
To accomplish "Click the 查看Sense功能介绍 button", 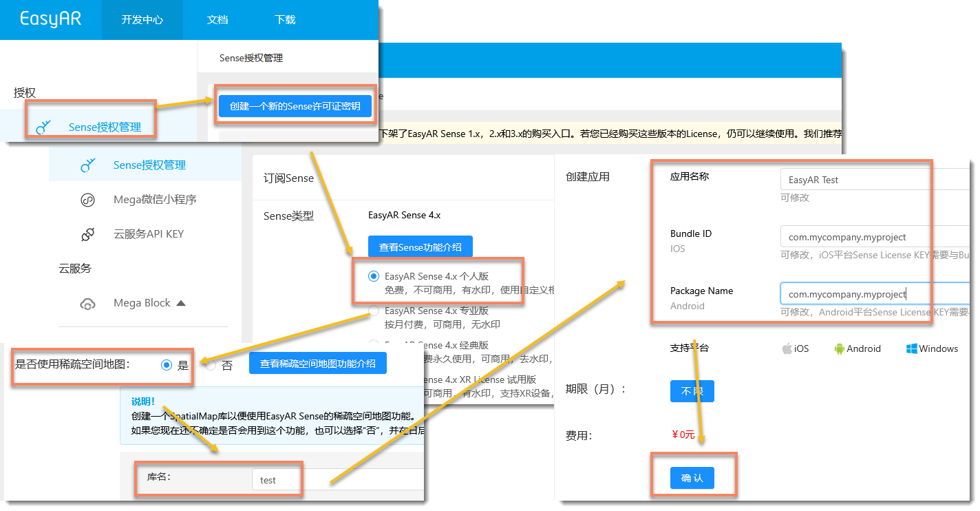I will (420, 247).
